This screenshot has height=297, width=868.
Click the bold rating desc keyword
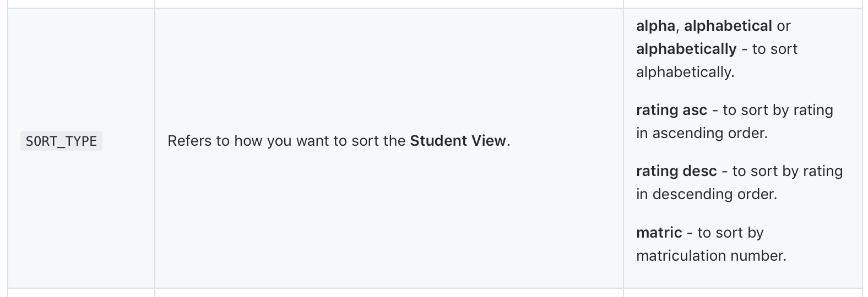[x=676, y=171]
